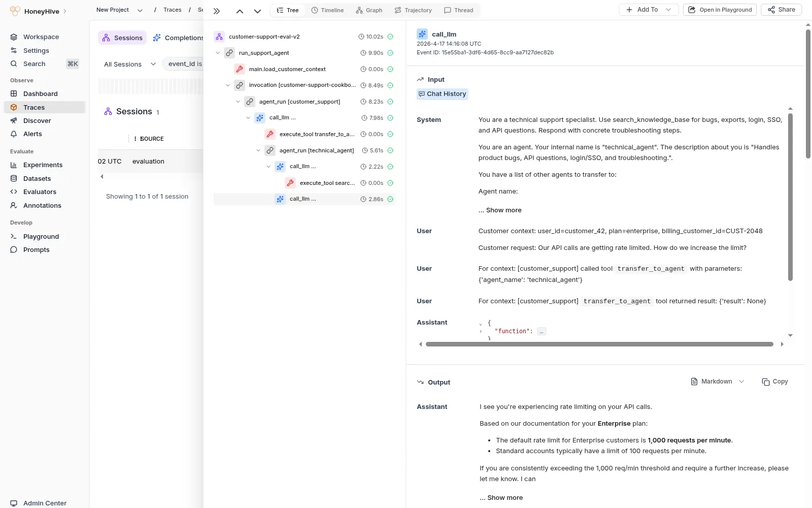The image size is (812, 508).
Task: Click the HoneyHive logo
Action: [x=15, y=11]
